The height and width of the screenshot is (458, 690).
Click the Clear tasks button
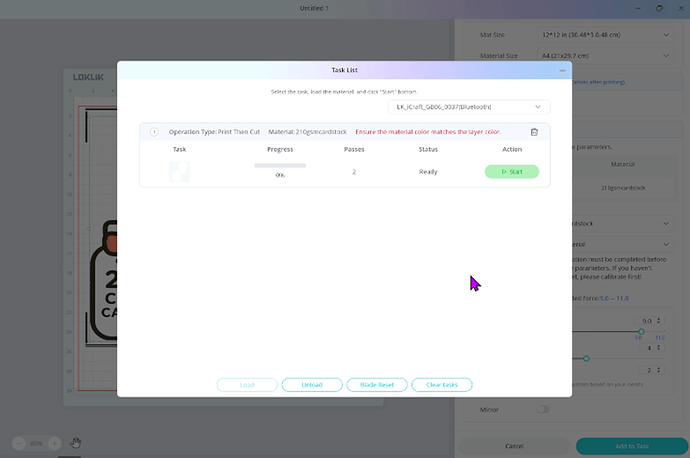(x=441, y=385)
